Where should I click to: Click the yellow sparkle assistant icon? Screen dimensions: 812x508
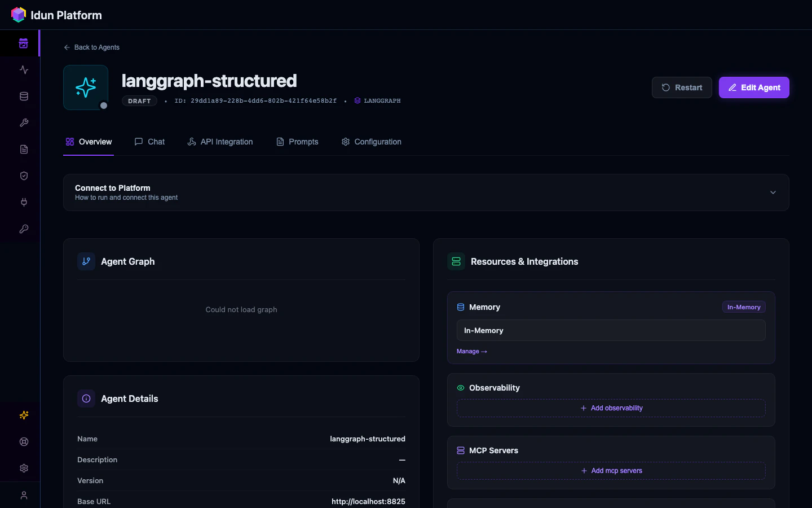point(23,415)
